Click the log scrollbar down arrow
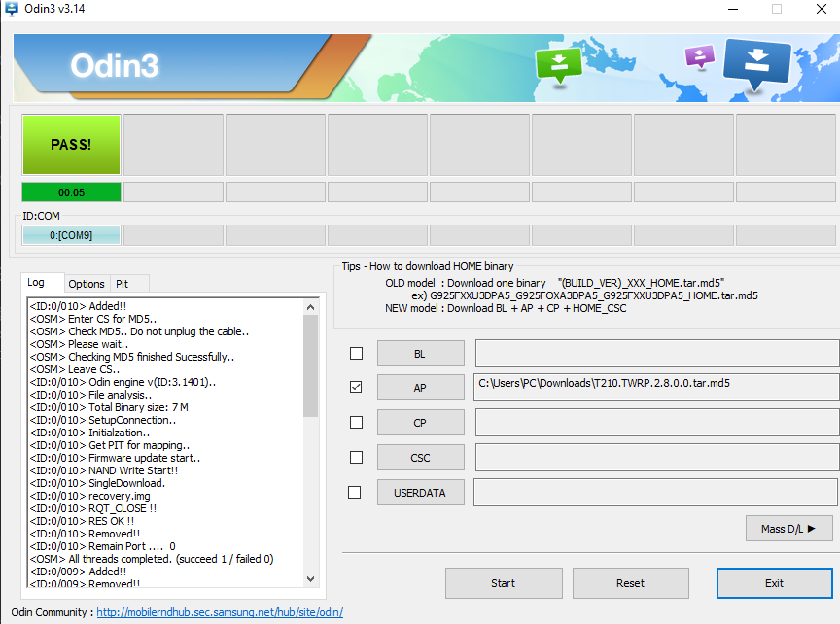Screen dimensions: 840x624 311,579
